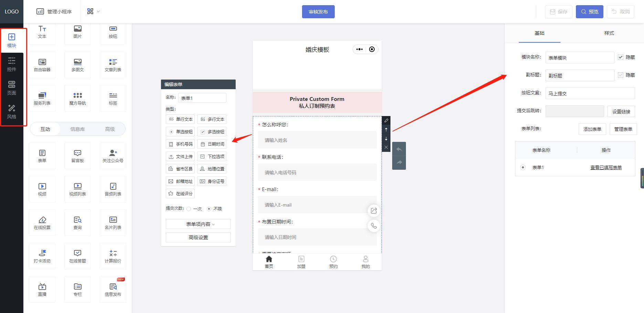644x313 pixels.
Task: Open the 控件 sidebar section
Action: tap(12, 64)
